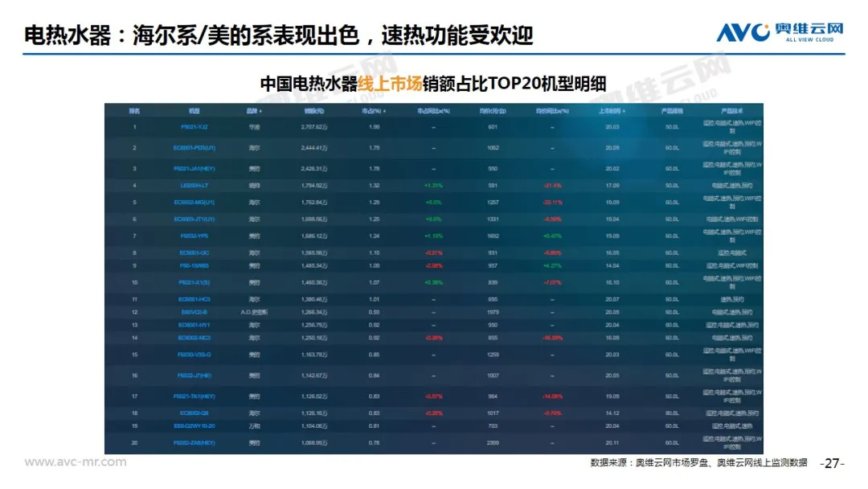Open model F80-15WB5 in row 9
Viewport: 868px width, 489px height.
click(194, 265)
